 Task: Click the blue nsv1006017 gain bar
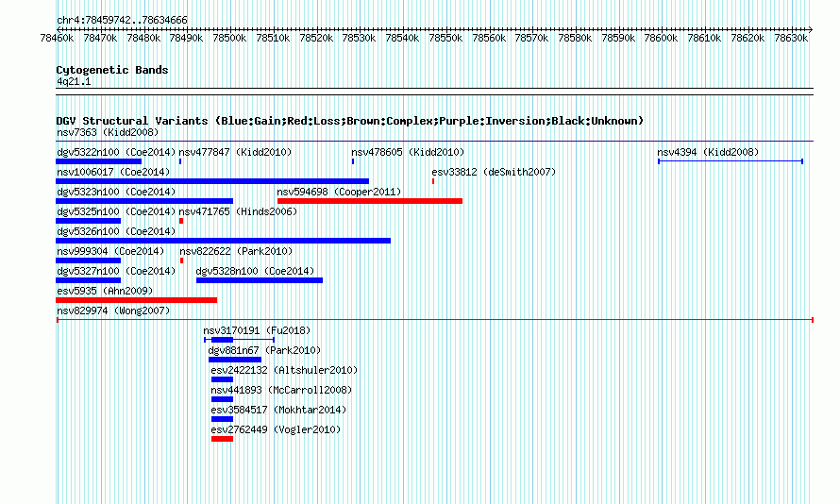tap(212, 181)
